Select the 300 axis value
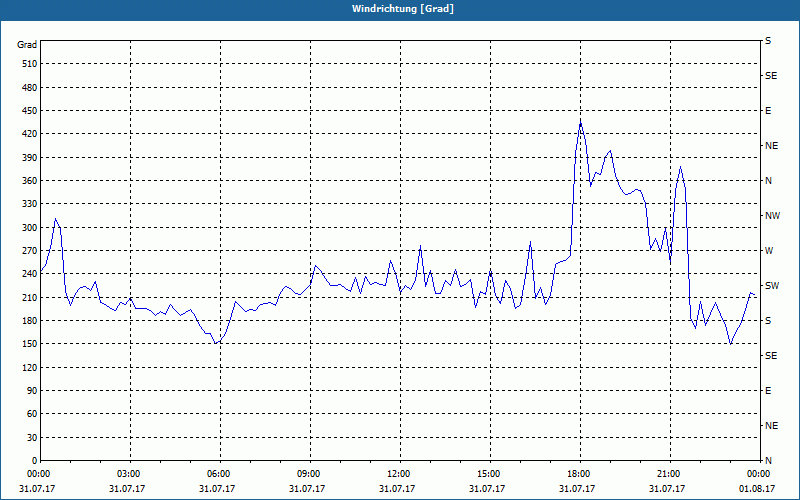Viewport: 800px width, 500px height. (x=30, y=228)
